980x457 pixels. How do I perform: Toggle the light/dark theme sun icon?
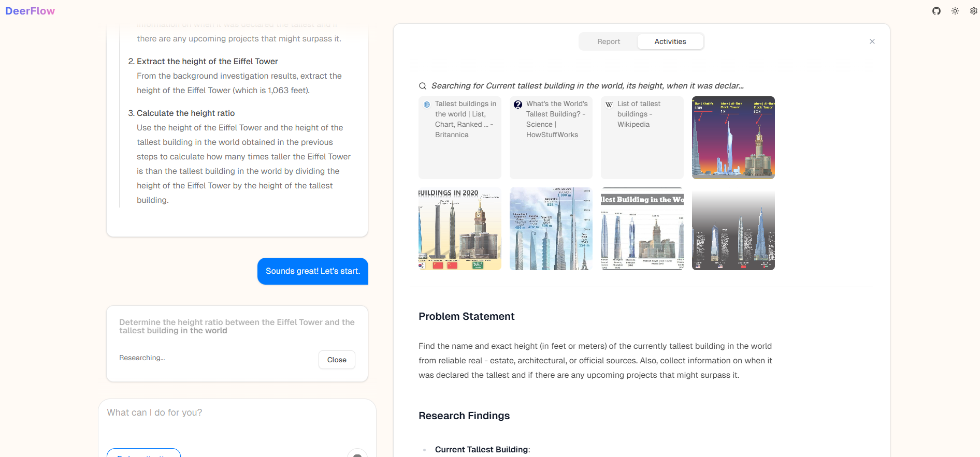pyautogui.click(x=955, y=11)
